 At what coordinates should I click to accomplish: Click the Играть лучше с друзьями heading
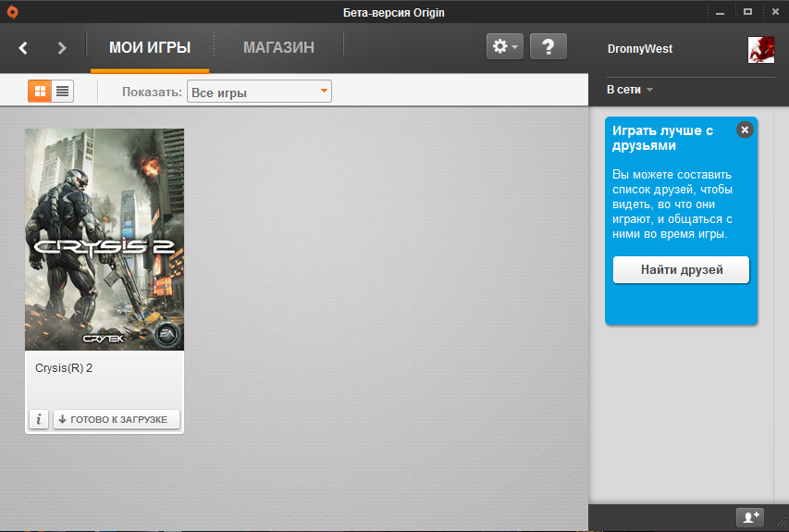(662, 138)
